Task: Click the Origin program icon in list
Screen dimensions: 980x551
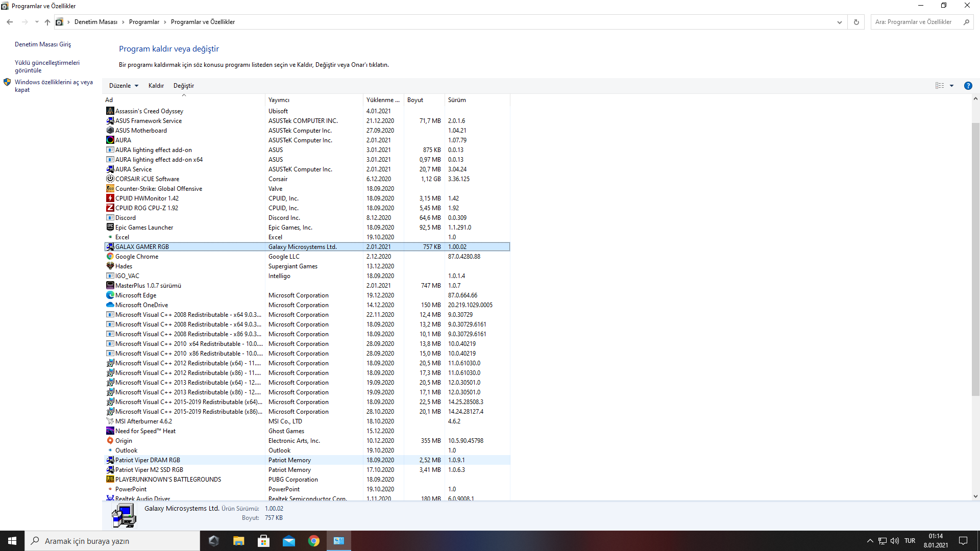Action: pos(110,441)
